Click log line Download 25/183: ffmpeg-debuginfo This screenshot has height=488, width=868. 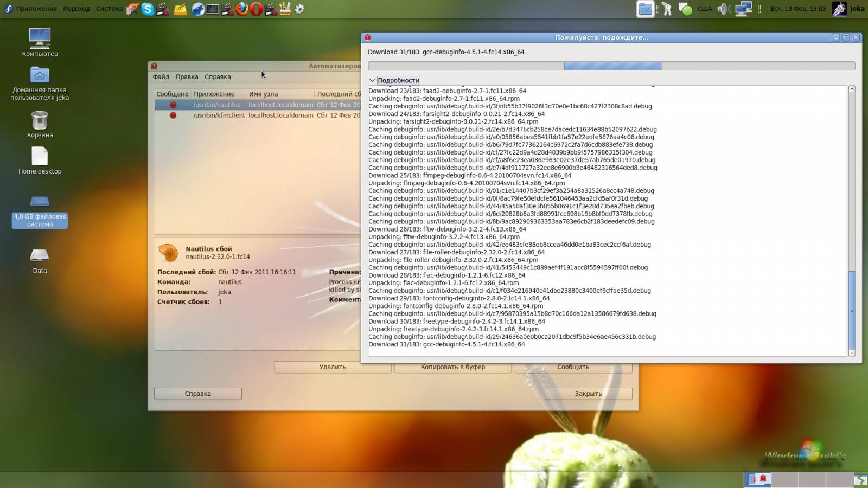(470, 175)
